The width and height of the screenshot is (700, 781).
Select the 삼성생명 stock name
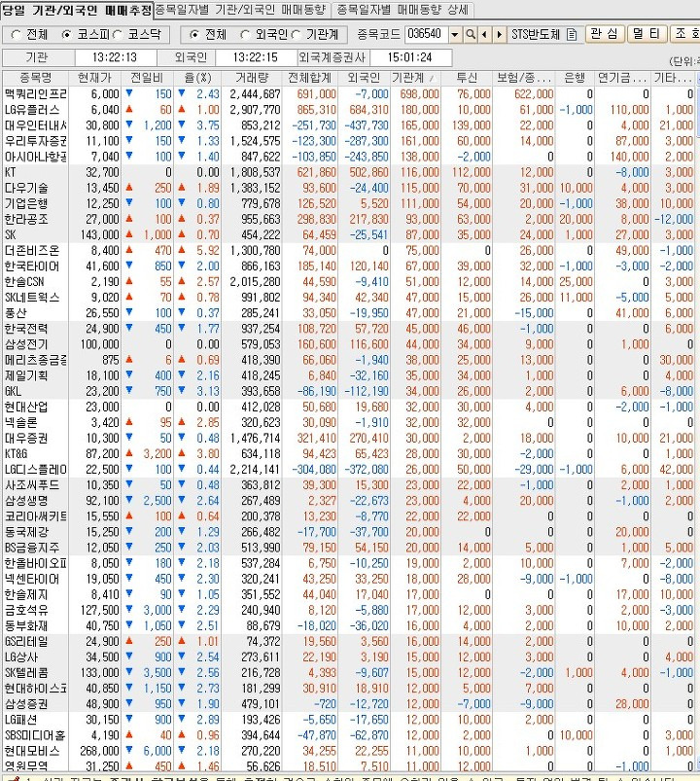point(26,501)
